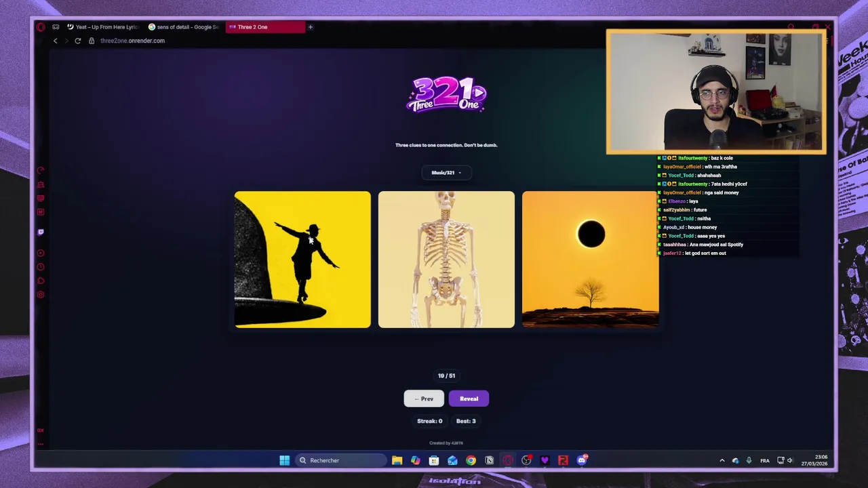Open Google Chrome from the taskbar
This screenshot has height=488, width=868.
coord(471,460)
